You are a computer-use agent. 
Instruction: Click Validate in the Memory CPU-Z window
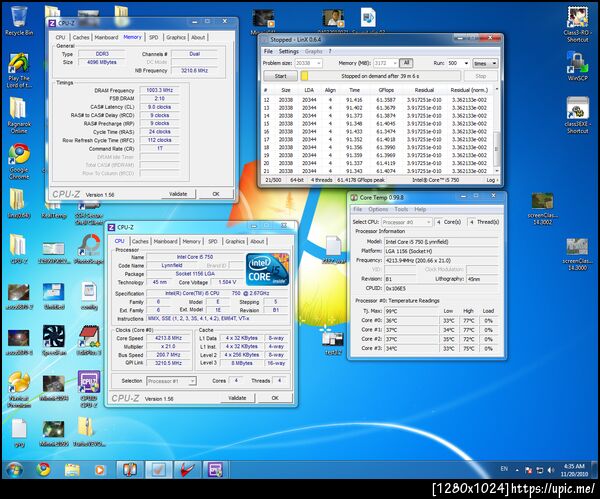178,194
